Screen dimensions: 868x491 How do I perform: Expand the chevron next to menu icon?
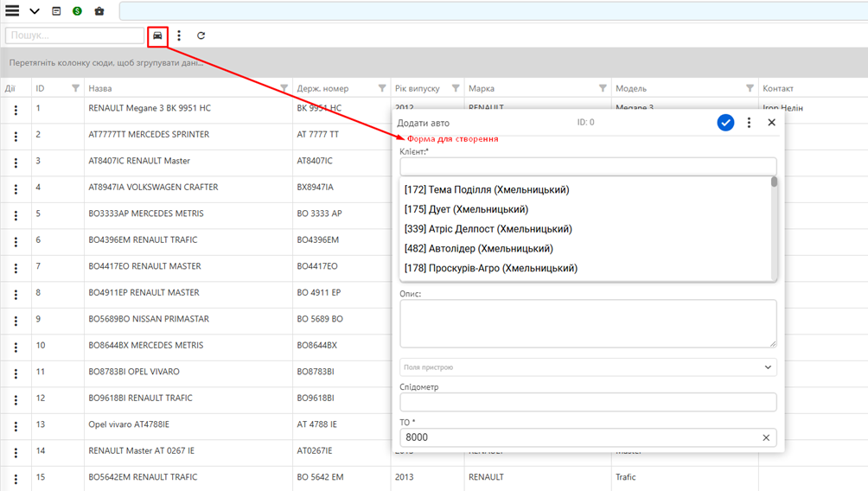click(35, 11)
